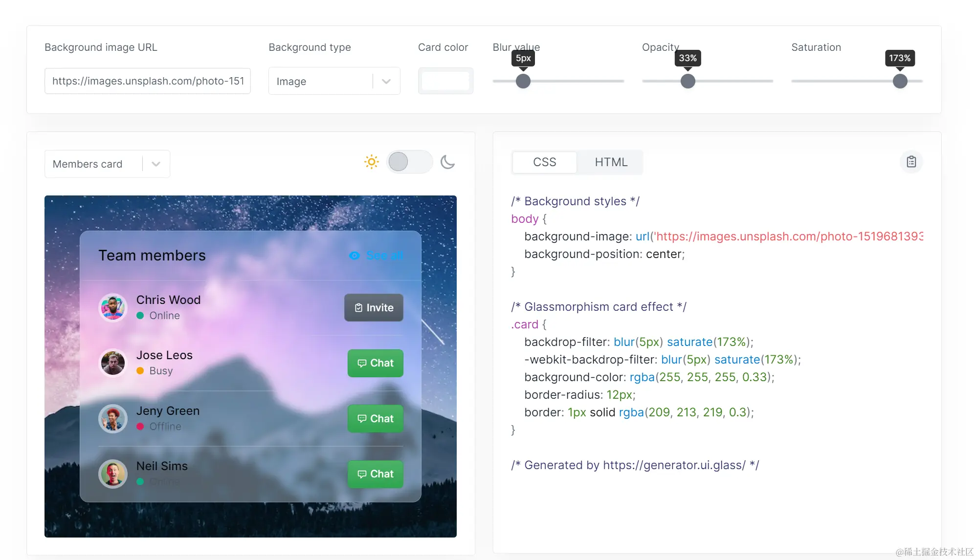Viewport: 977px width, 560px height.
Task: Copy code with the clipboard icon
Action: (911, 162)
